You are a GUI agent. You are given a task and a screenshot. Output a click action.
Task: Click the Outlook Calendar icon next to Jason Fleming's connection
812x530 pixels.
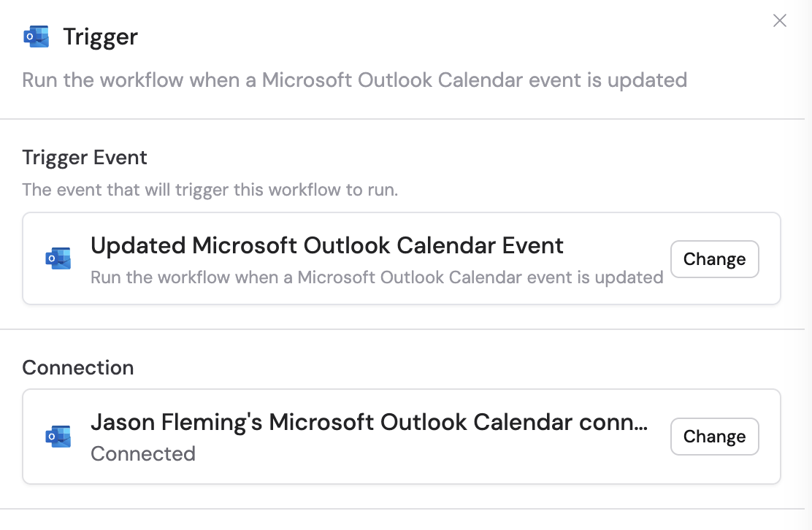click(x=58, y=436)
